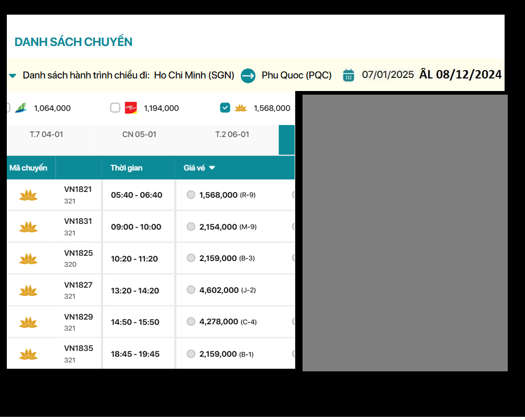
Task: Switch to the T.2 06-01 date tab
Action: (x=232, y=134)
